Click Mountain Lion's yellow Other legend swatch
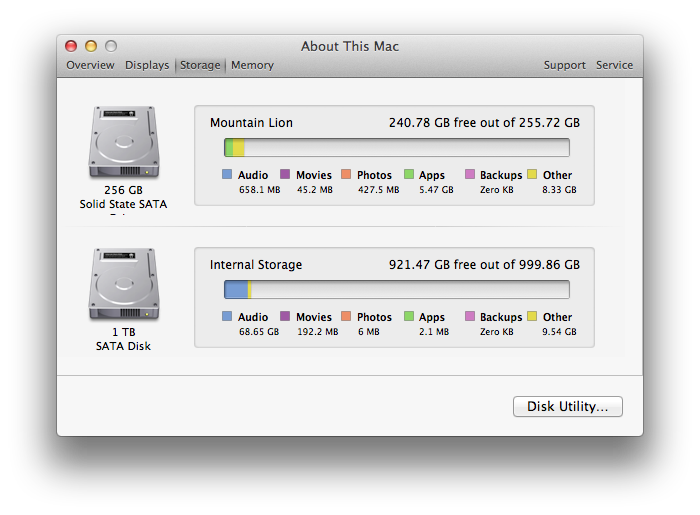The width and height of the screenshot is (700, 515). point(532,174)
